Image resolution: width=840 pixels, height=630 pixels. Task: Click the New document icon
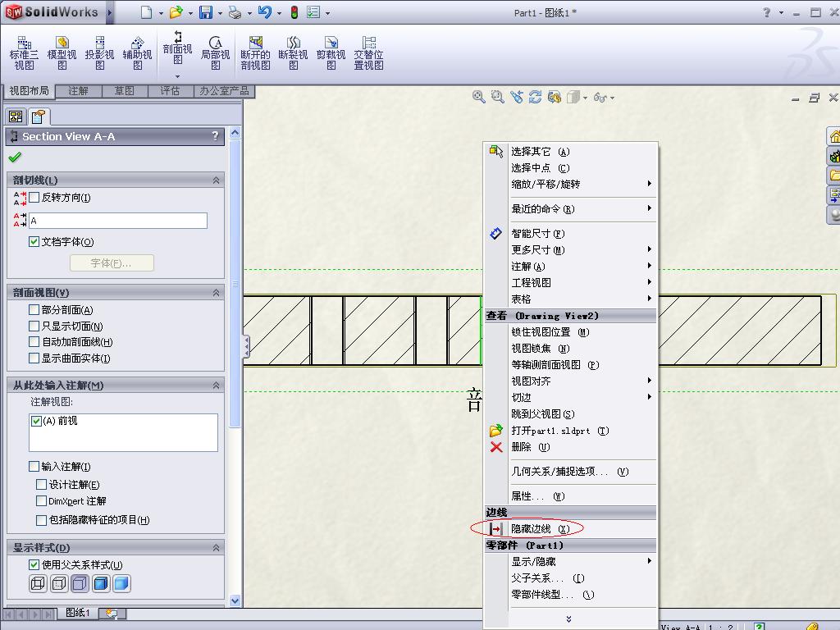pyautogui.click(x=146, y=11)
